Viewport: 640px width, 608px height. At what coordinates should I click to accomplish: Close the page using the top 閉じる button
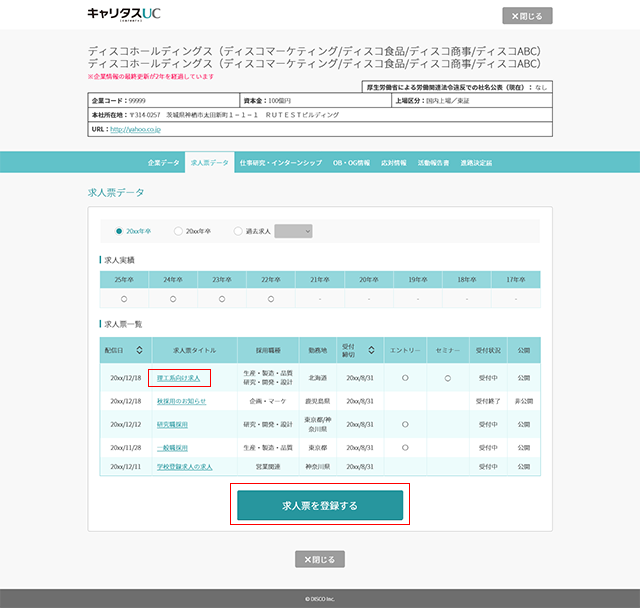527,16
